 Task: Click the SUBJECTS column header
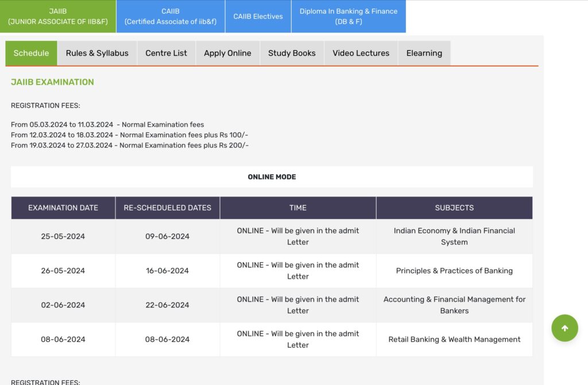click(454, 207)
